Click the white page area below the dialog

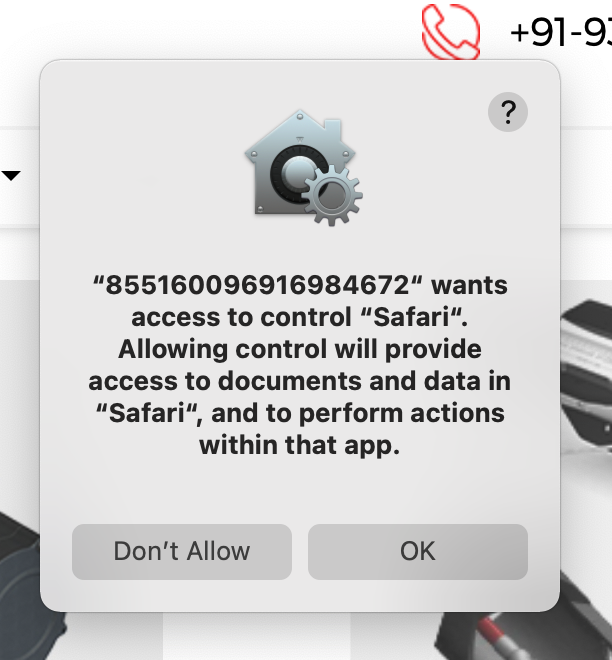tap(257, 636)
